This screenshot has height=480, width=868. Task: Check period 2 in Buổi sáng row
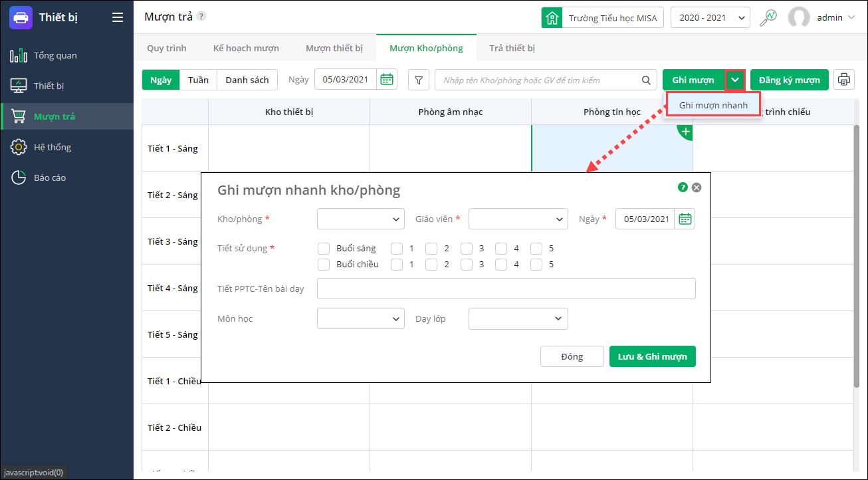tap(431, 249)
